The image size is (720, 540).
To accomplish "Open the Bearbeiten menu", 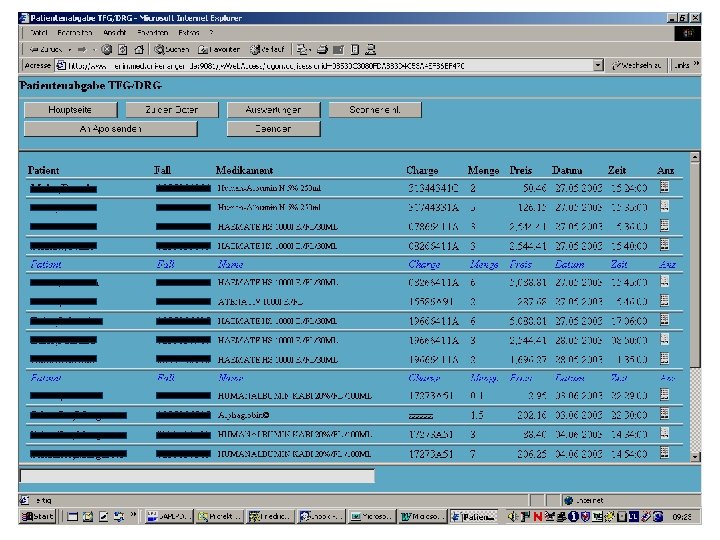I will 75,33.
